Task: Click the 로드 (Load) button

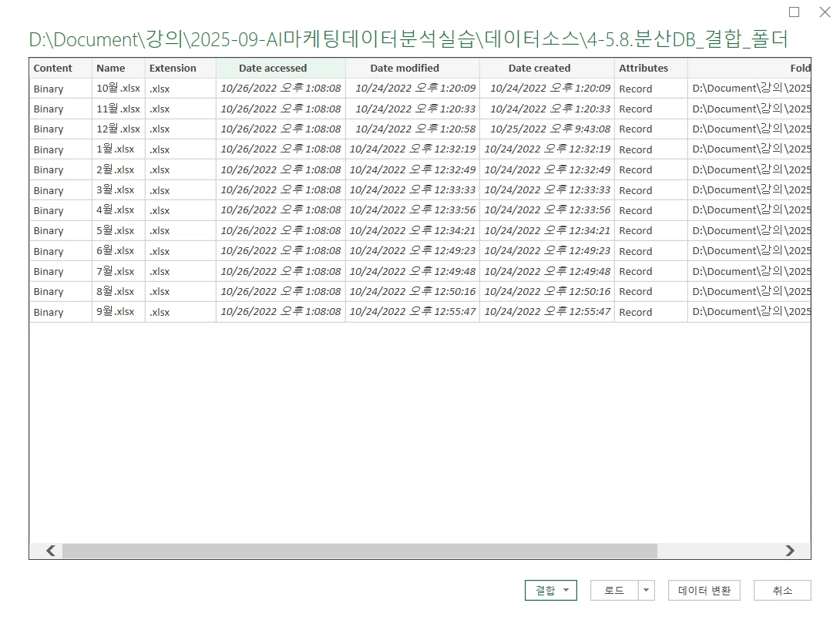Action: [613, 591]
